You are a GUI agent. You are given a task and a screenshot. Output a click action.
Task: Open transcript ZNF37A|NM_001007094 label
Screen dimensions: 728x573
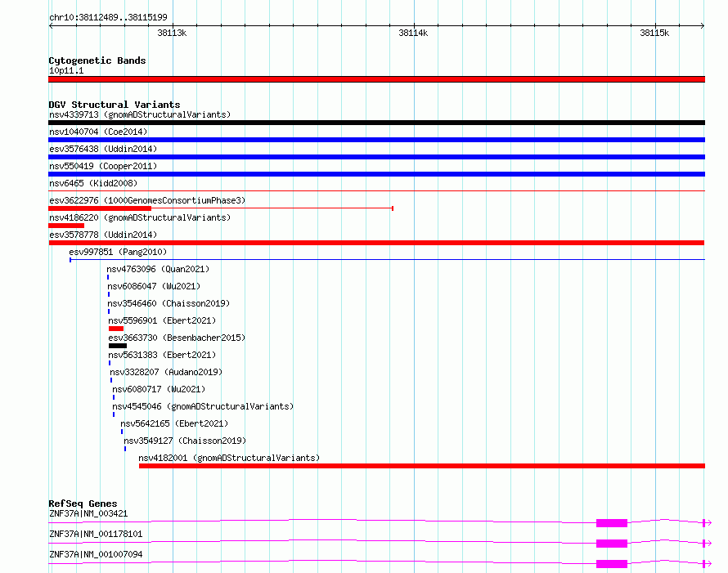[x=96, y=554]
